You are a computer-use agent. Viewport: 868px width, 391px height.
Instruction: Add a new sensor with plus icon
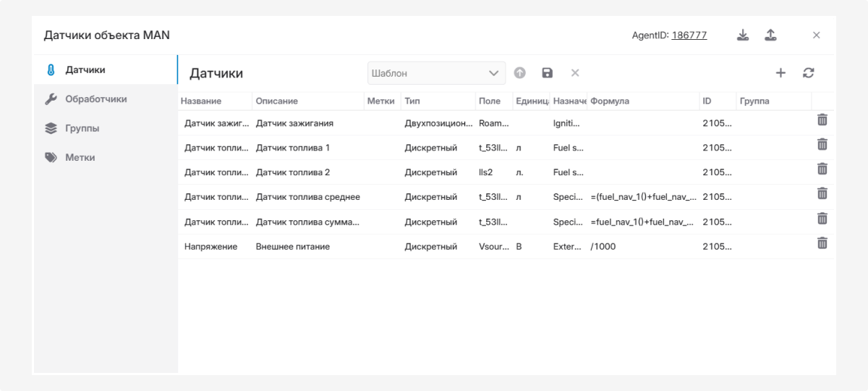pyautogui.click(x=780, y=72)
